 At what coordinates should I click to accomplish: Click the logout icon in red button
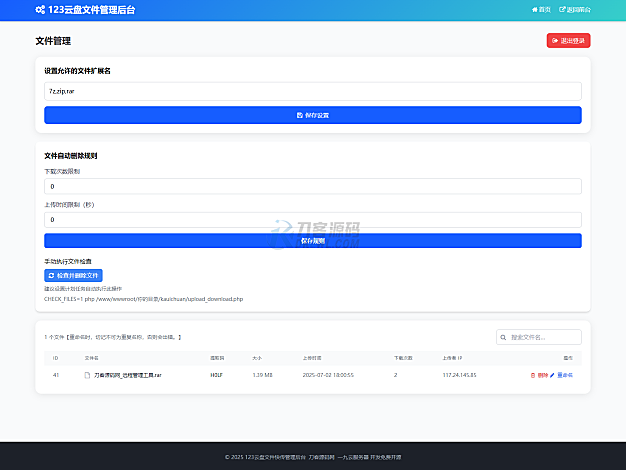tap(555, 41)
